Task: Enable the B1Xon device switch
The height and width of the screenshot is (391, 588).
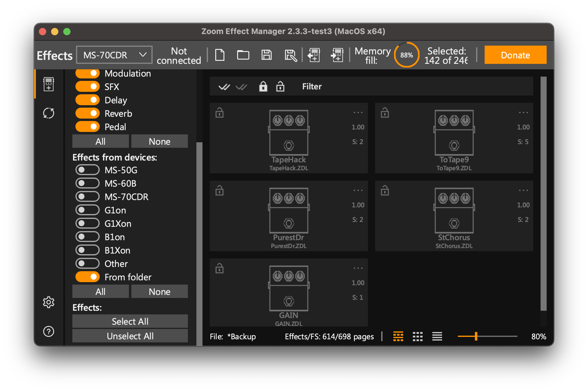Action: tap(88, 250)
